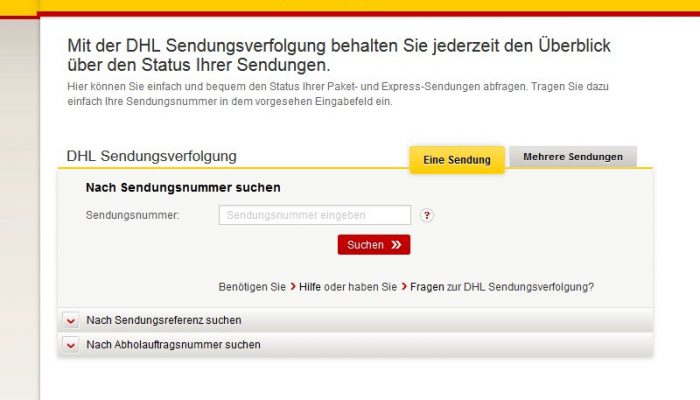
Task: Open the Hilfe link
Action: pyautogui.click(x=310, y=287)
